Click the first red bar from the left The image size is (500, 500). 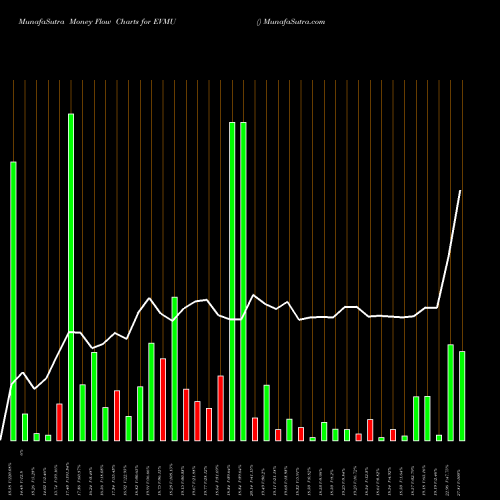point(59,422)
